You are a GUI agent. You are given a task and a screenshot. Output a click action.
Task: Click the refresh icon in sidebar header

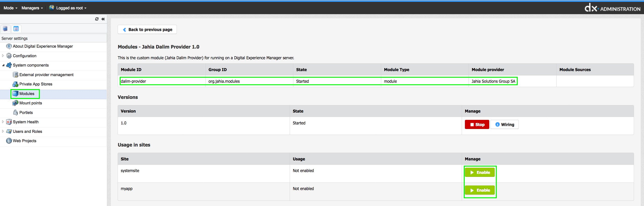coord(97,19)
